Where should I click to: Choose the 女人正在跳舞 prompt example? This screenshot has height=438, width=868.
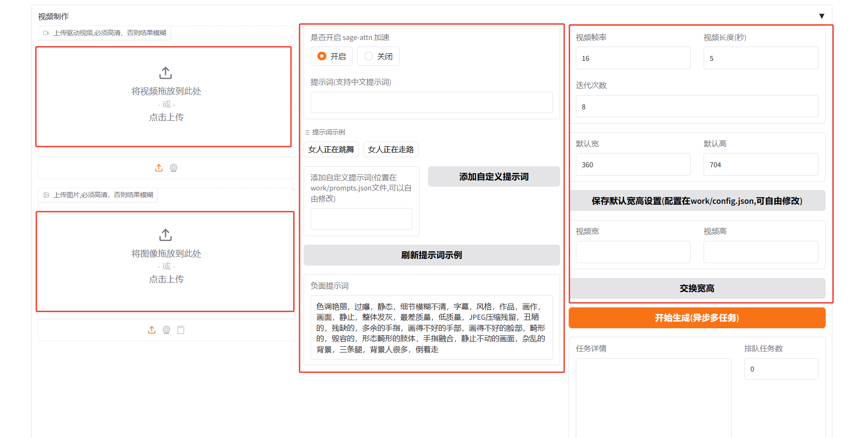(x=331, y=149)
